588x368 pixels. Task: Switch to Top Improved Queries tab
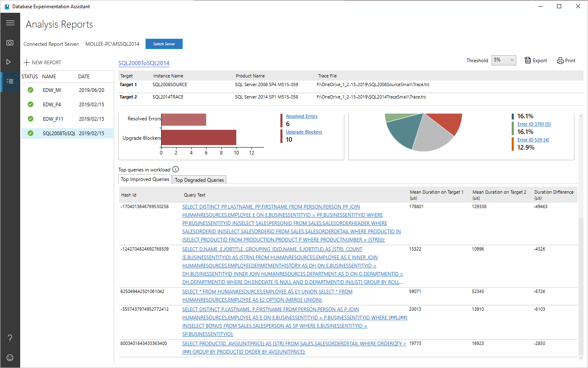145,179
